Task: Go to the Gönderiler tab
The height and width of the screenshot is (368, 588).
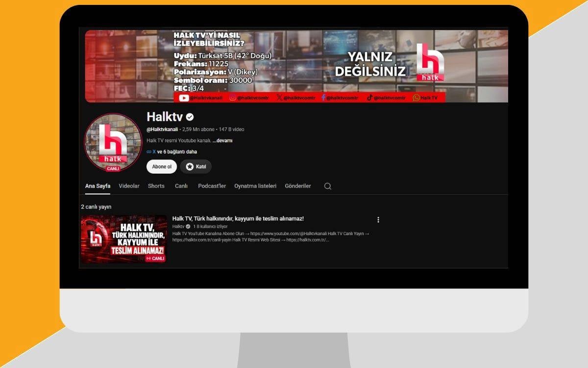Action: [x=298, y=186]
